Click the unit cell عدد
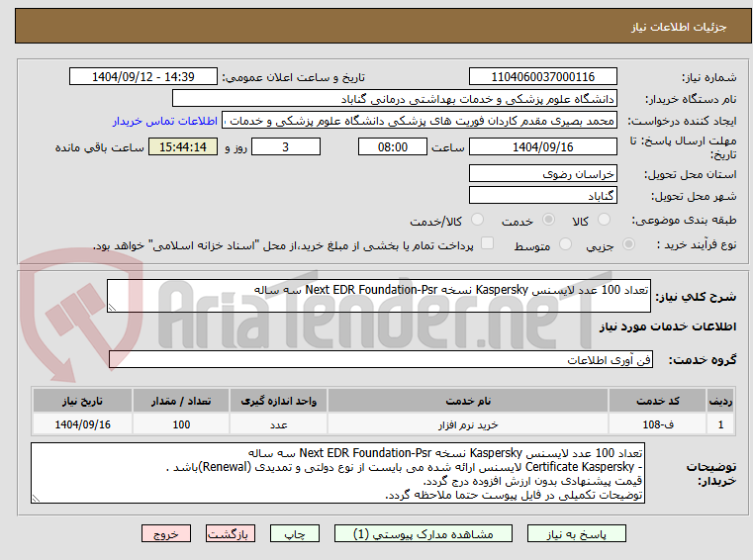The image size is (753, 560). point(278,424)
